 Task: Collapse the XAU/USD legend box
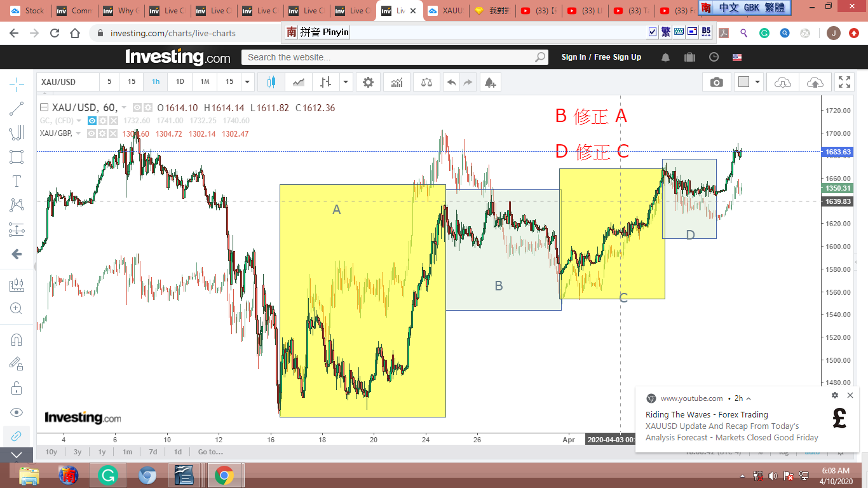point(44,108)
